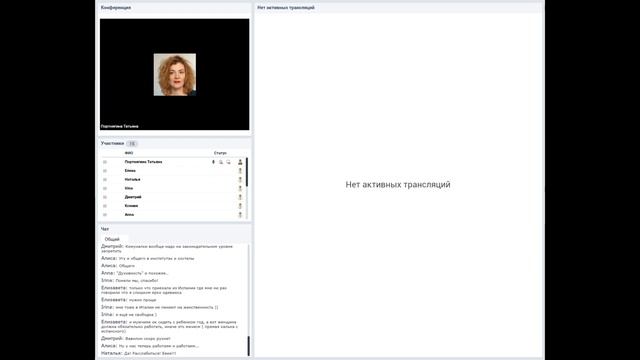Screen dimensions: 640x360
Task: Select participant Наталья in the list
Action: point(133,180)
